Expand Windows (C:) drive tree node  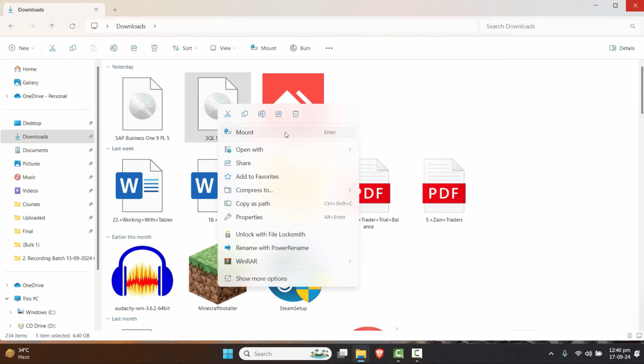pos(10,312)
